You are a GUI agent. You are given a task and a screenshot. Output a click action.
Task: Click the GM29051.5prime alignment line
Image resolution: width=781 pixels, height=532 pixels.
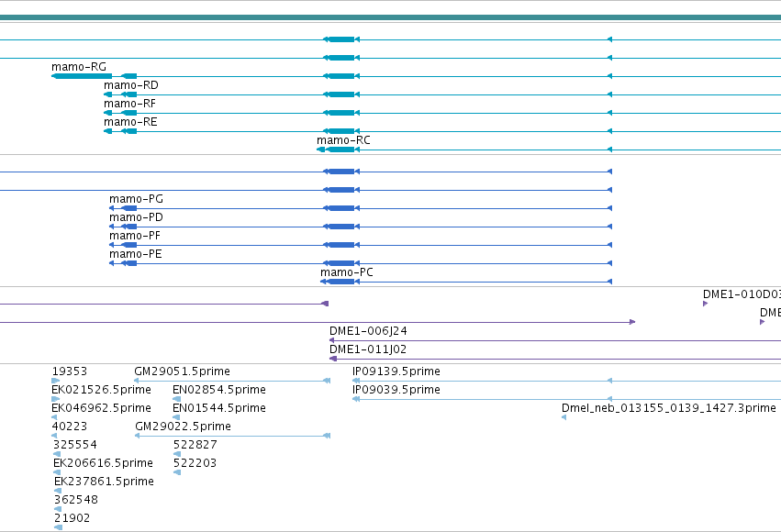(232, 381)
